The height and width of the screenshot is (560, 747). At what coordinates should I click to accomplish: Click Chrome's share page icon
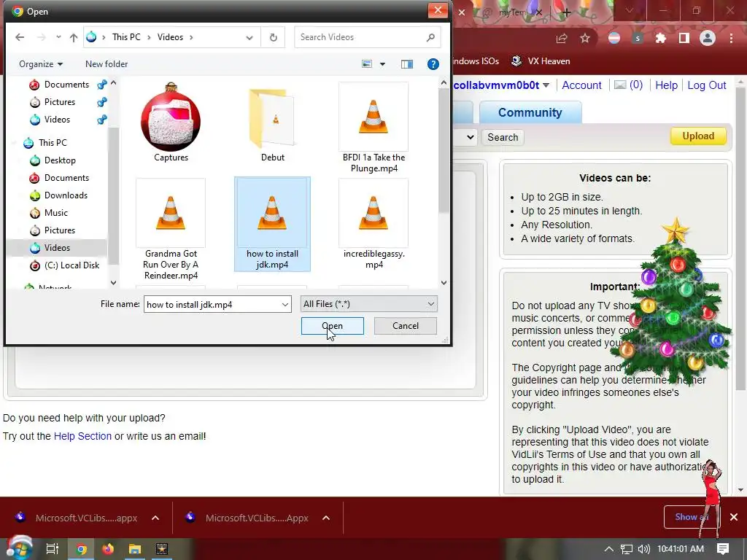[x=562, y=38]
